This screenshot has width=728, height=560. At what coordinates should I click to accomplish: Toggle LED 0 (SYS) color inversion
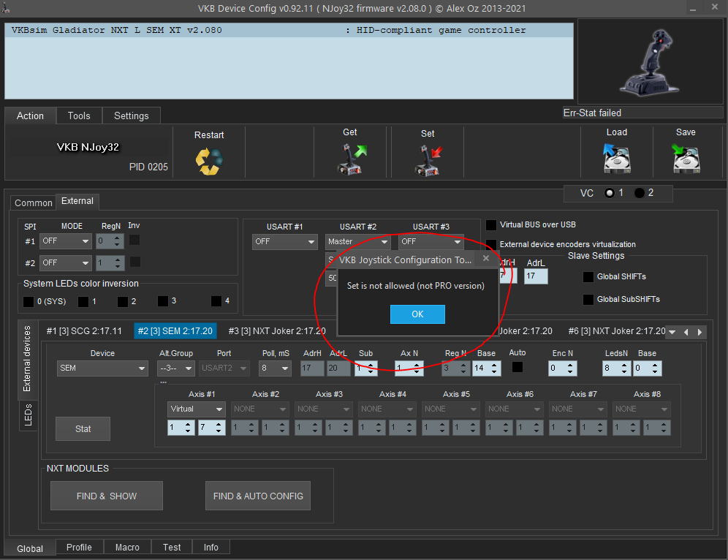point(29,302)
